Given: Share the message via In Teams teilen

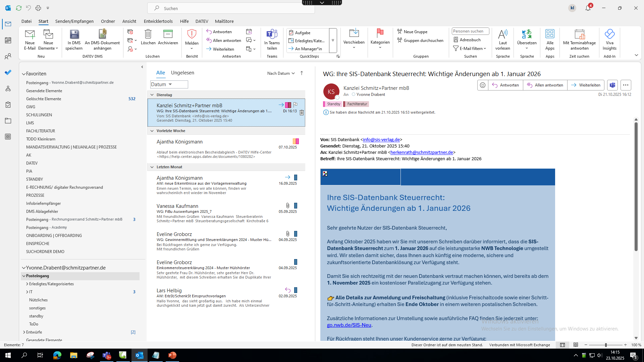Looking at the screenshot, I should pos(272,40).
